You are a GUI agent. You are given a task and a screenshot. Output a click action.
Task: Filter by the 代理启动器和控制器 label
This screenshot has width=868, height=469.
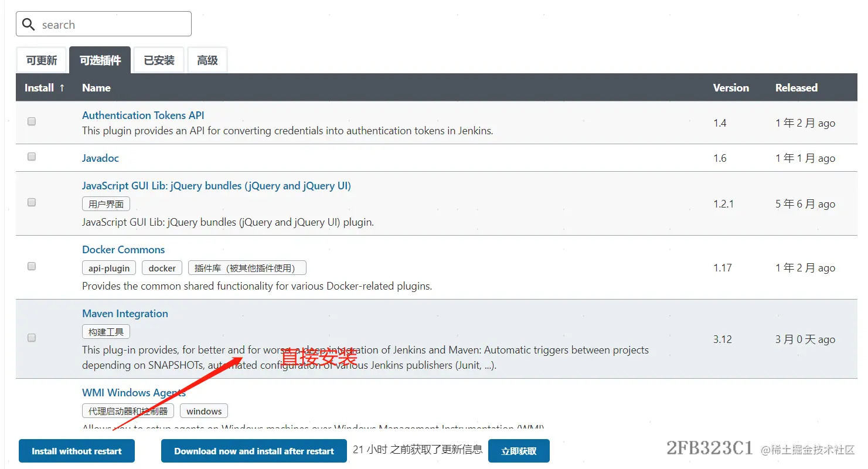point(128,411)
